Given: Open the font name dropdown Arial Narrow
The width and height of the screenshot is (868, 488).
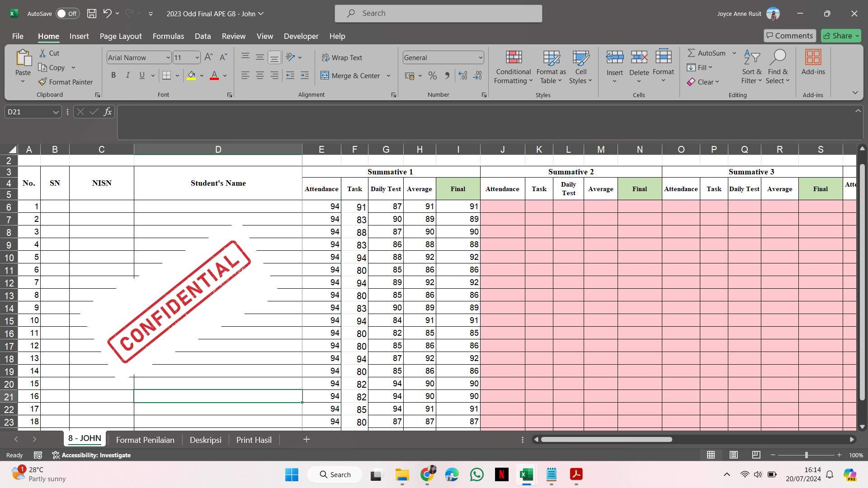Looking at the screenshot, I should point(168,57).
